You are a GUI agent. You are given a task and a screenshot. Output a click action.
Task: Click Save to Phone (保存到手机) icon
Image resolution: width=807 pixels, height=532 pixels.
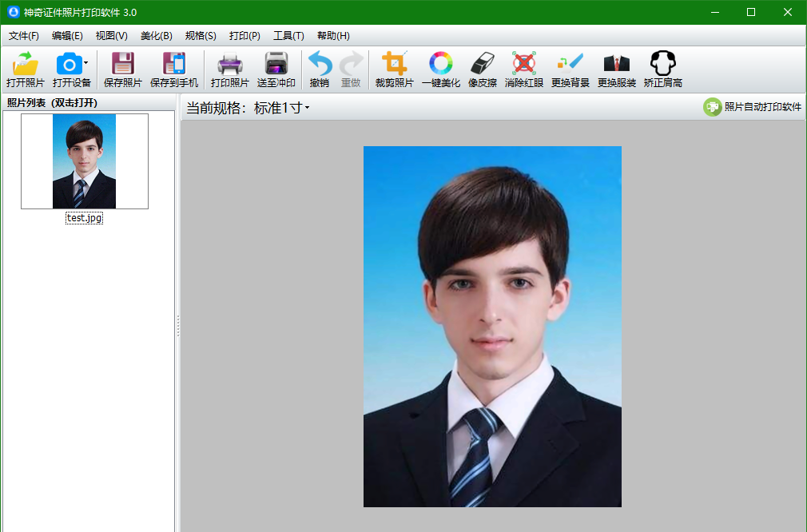point(173,64)
